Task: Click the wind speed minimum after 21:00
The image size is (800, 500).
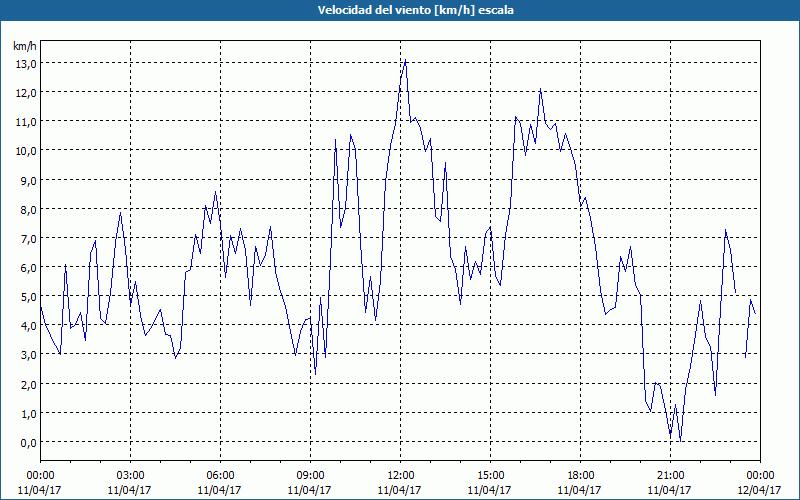Action: (680, 440)
